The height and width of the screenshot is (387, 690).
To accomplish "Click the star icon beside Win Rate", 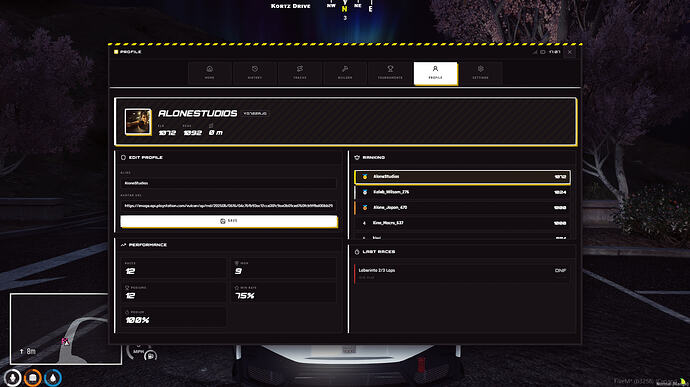I will pos(237,287).
